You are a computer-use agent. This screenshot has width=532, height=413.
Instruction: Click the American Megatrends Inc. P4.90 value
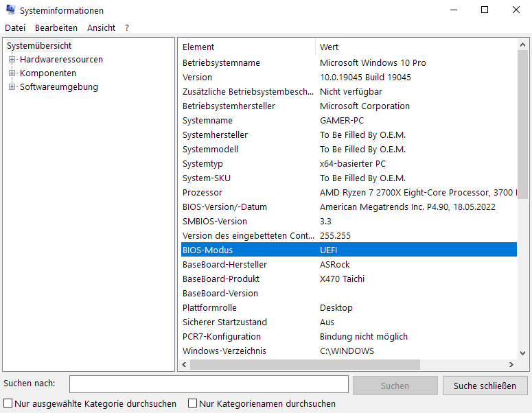tap(408, 206)
